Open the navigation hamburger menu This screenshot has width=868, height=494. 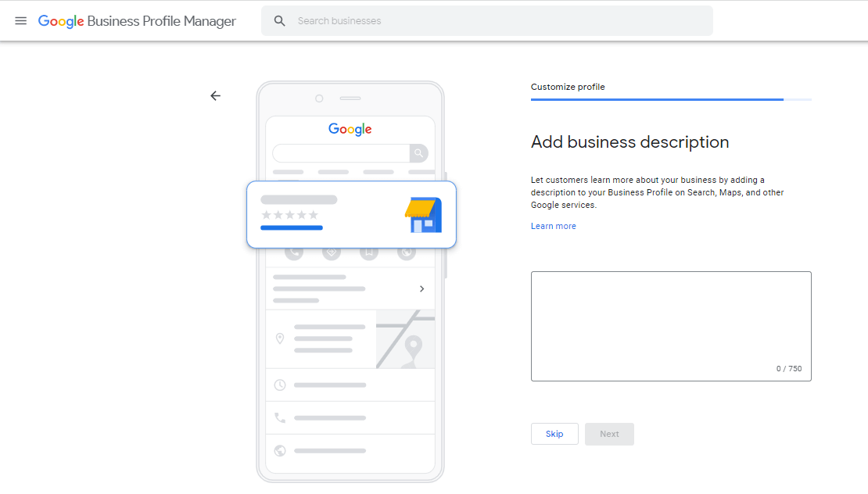pos(20,20)
